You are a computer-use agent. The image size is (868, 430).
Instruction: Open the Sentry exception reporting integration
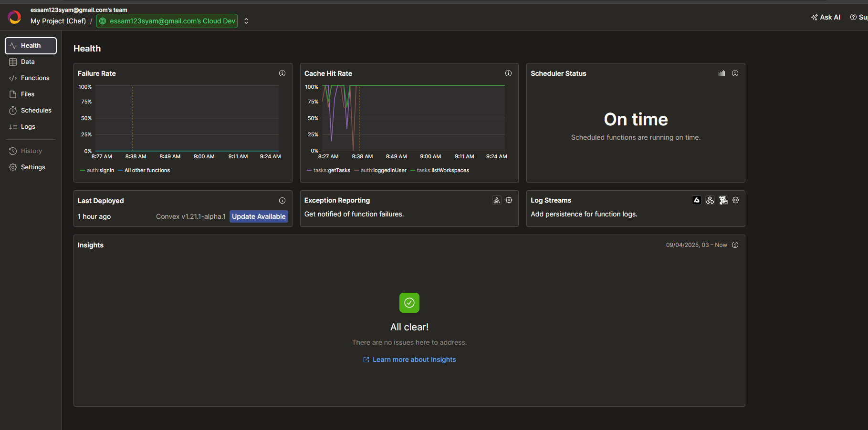[x=497, y=200]
